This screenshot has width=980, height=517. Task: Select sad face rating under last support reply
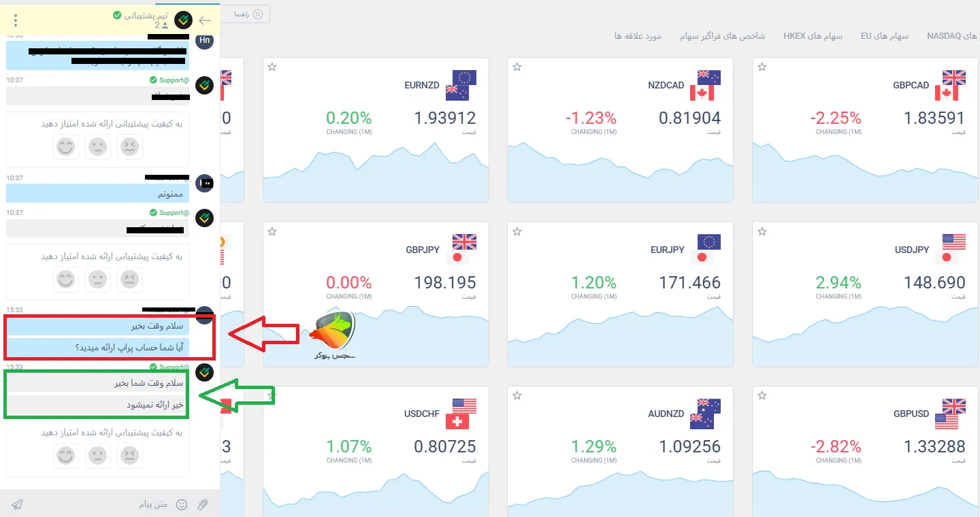[129, 455]
